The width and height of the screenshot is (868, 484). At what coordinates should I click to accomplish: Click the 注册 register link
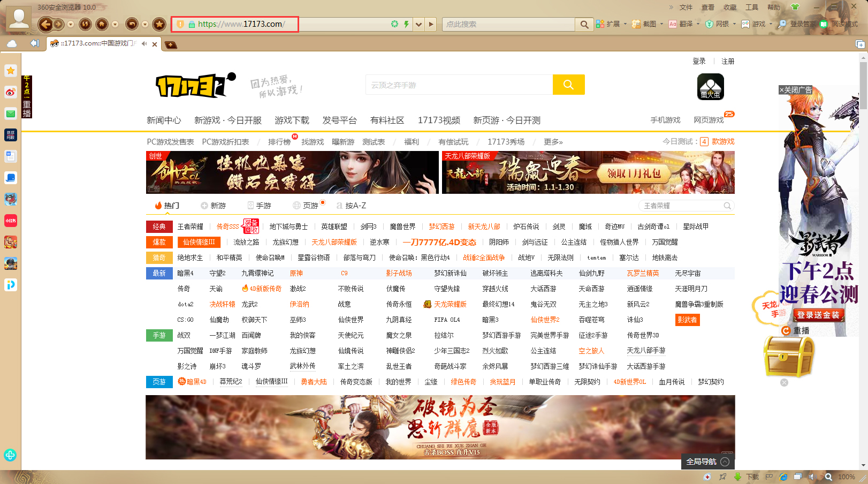pos(728,61)
